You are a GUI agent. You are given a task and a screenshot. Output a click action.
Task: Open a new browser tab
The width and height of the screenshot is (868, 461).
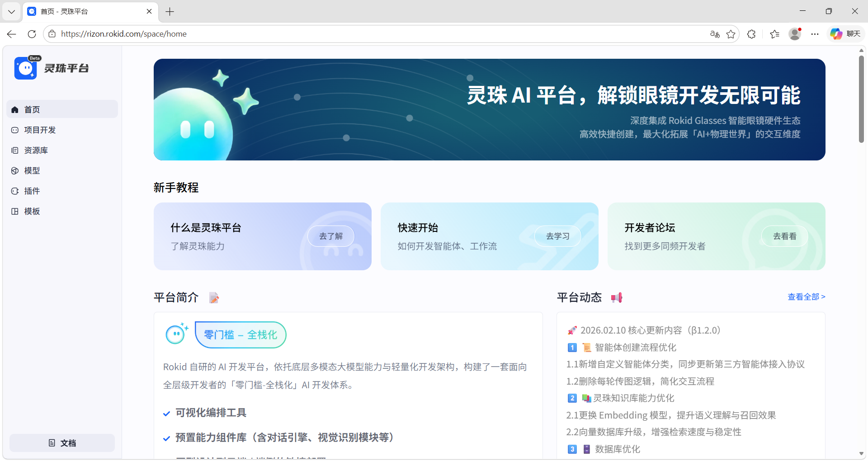170,11
